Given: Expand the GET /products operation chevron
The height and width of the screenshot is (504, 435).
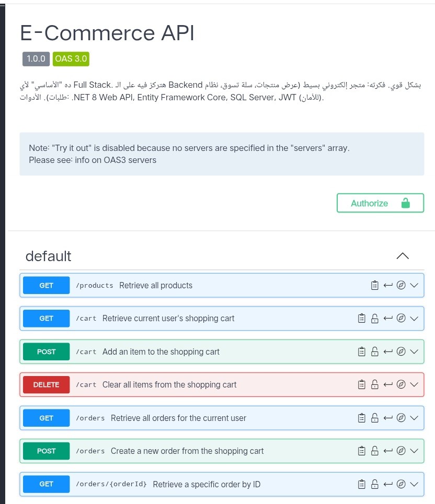Looking at the screenshot, I should click(x=414, y=285).
